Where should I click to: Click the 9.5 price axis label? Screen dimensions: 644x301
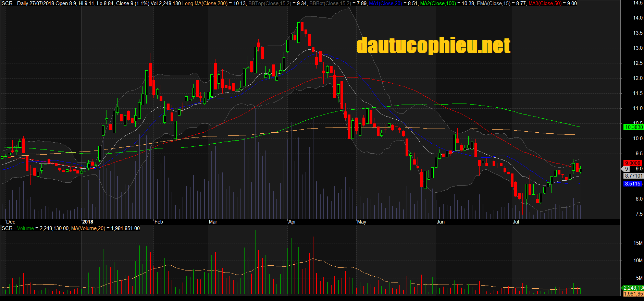tap(639, 154)
